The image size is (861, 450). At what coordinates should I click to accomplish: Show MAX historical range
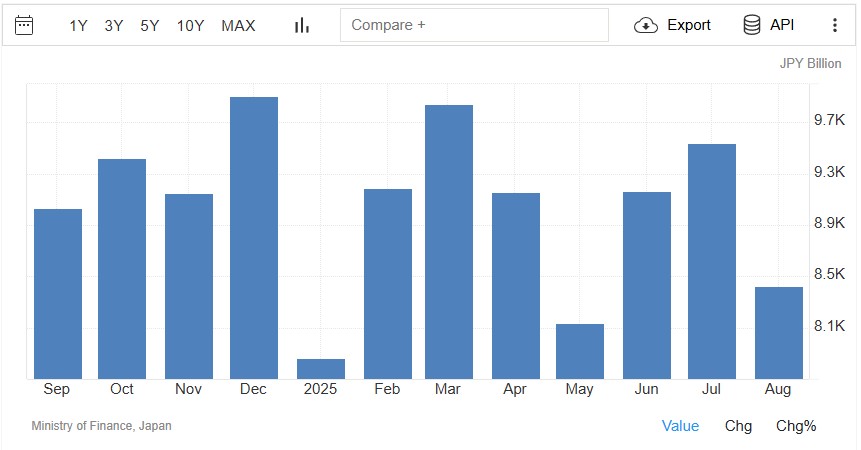(238, 25)
